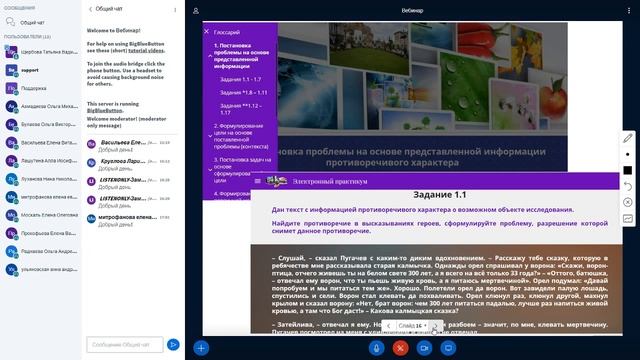
Task: Click the Поддержка user avatar
Action: tap(11, 88)
